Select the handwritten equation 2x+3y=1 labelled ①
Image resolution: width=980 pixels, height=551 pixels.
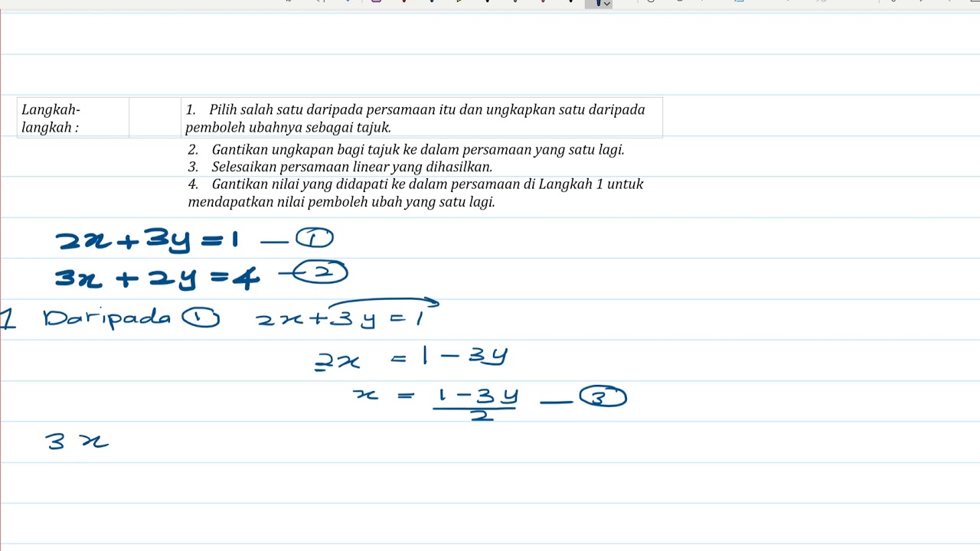tap(194, 240)
